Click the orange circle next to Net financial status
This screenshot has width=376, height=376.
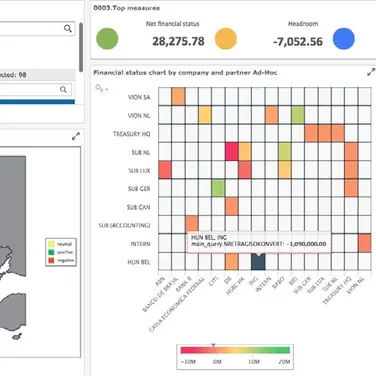(226, 39)
